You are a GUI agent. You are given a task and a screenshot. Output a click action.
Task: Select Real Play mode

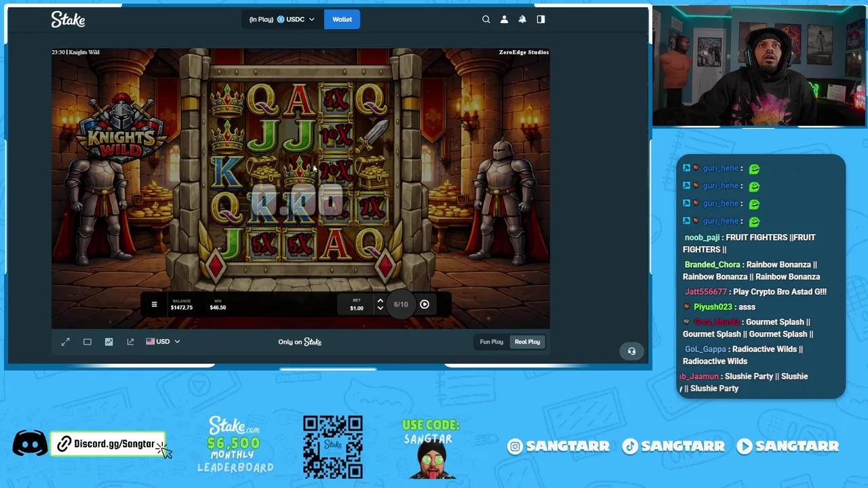coord(527,342)
